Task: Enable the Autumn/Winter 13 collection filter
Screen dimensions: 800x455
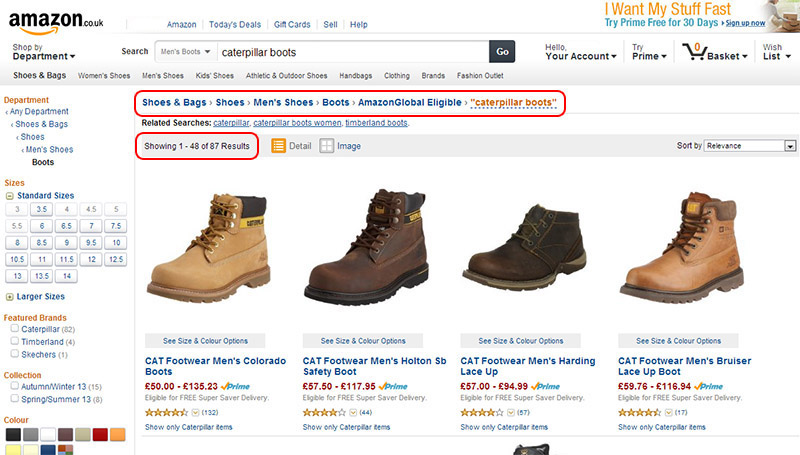Action: [x=14, y=386]
